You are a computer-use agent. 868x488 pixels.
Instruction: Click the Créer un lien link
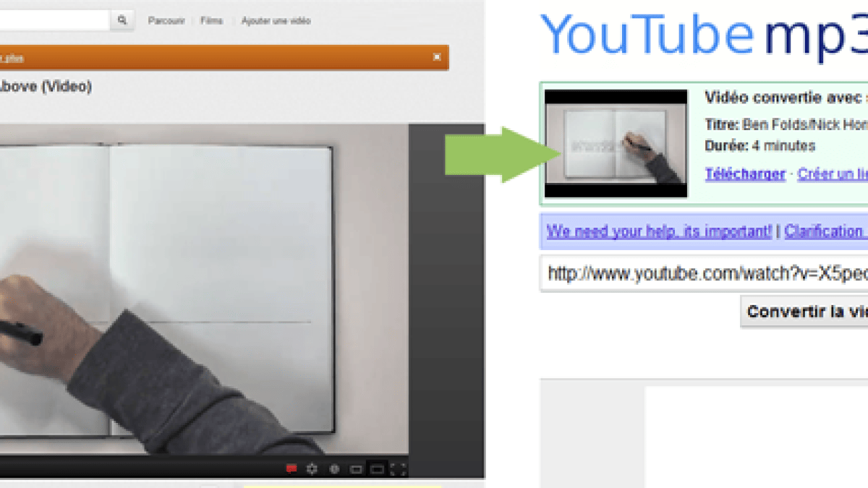(833, 174)
